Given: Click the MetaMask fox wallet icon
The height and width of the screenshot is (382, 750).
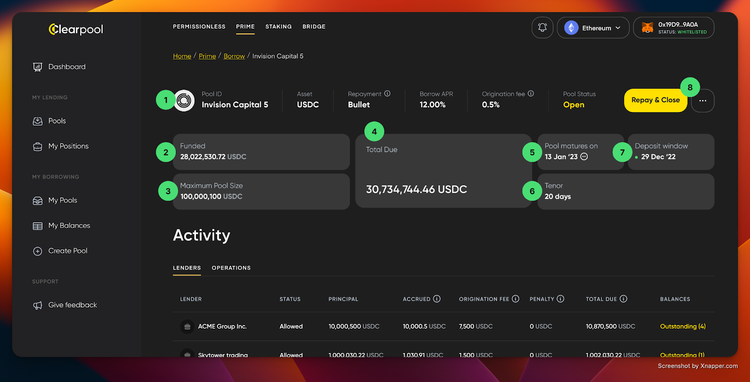Looking at the screenshot, I should pyautogui.click(x=647, y=28).
